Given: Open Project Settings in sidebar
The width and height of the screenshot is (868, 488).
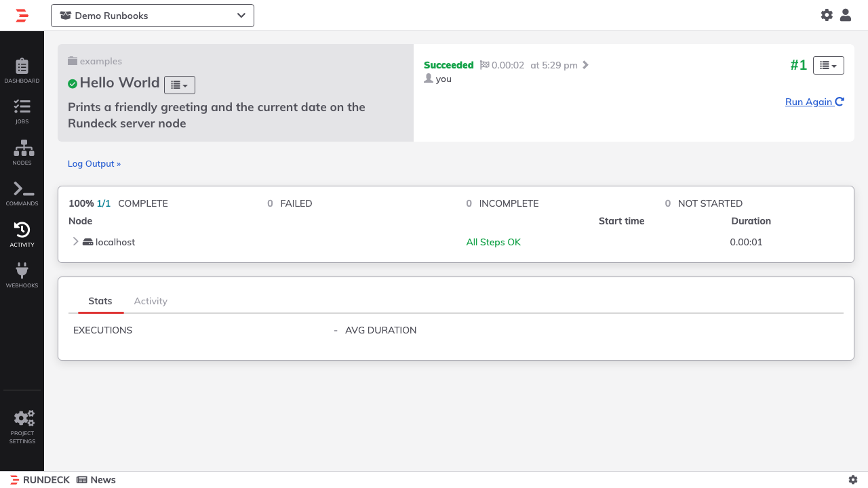Looking at the screenshot, I should pos(22,427).
